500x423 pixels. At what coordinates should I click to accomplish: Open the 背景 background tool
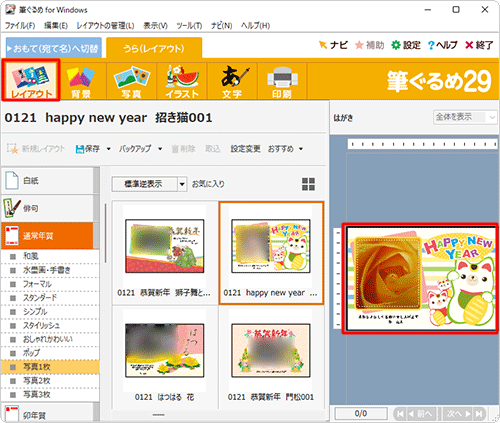pos(81,81)
